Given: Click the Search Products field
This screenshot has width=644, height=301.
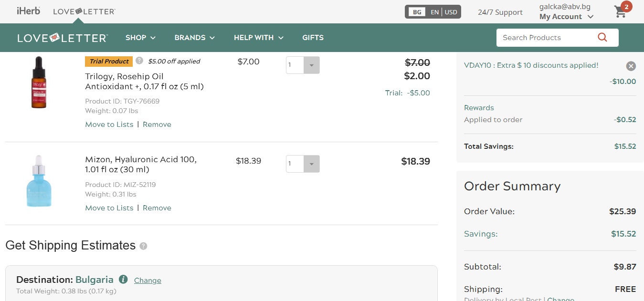Looking at the screenshot, I should tap(544, 38).
